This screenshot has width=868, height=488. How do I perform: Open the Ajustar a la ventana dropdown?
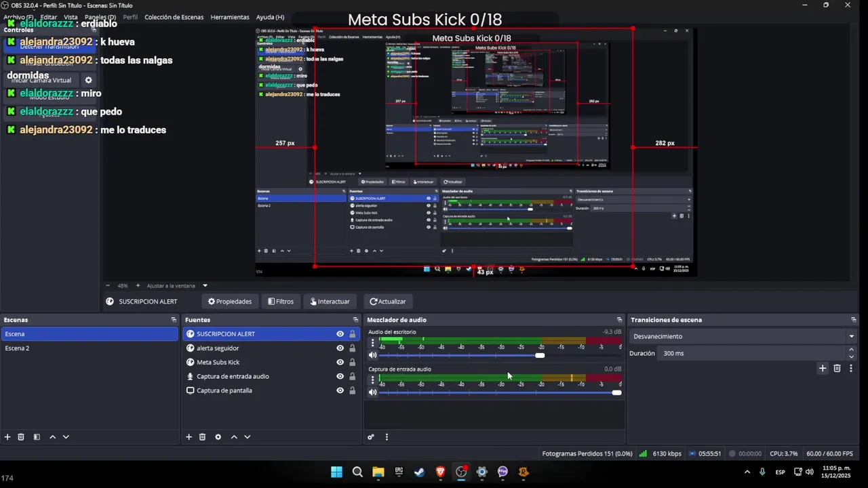point(205,285)
